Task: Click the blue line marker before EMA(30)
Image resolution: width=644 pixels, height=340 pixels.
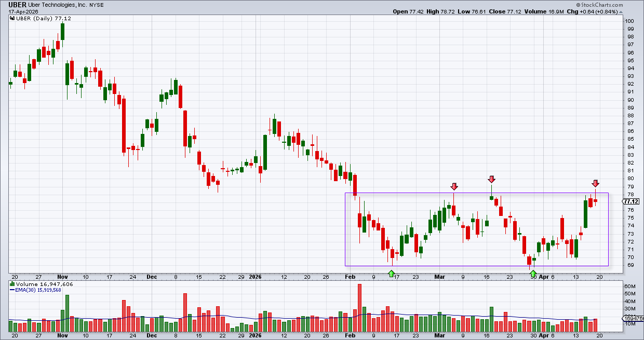Action: point(12,290)
